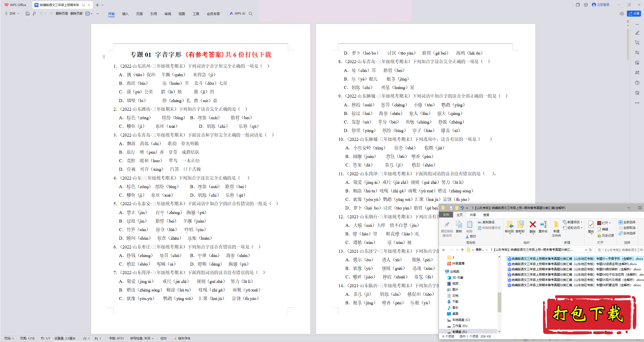This screenshot has height=342, width=644.
Task: Click the cloud sync icon beside 分享
Action: click(622, 14)
